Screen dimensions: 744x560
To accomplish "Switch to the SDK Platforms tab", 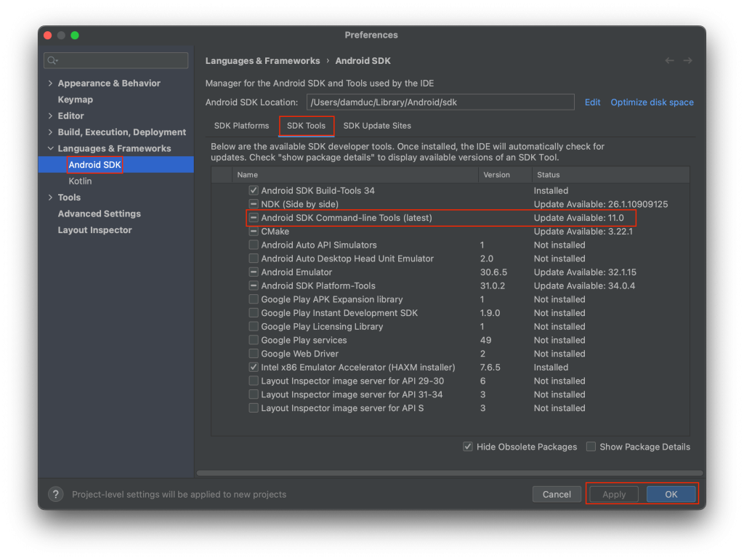I will [241, 126].
